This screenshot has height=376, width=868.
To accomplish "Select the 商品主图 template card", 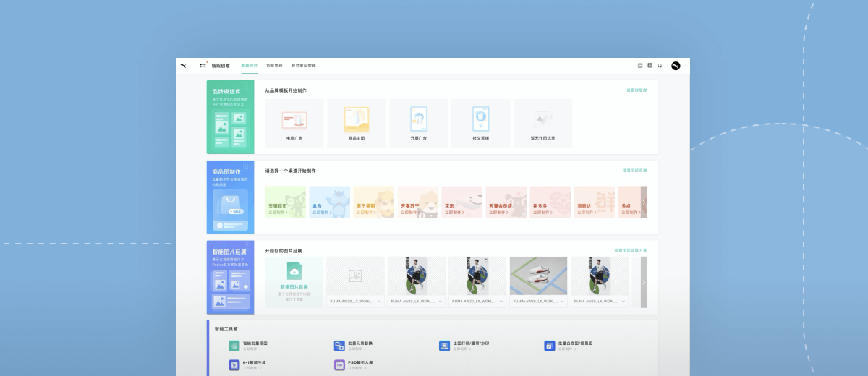I will point(357,123).
